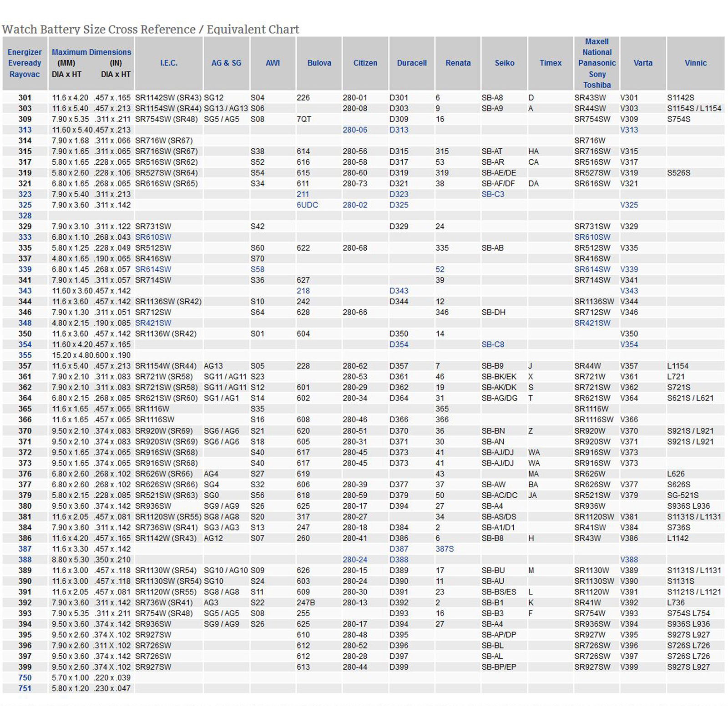Viewport: 728px width, 728px height.
Task: Select the Seiko column header
Action: point(505,63)
